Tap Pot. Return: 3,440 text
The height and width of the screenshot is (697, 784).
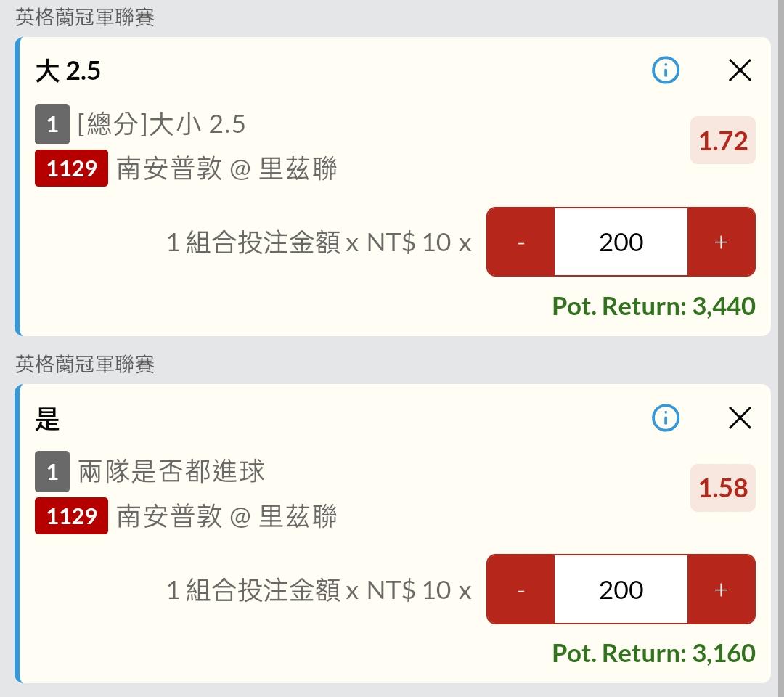653,306
